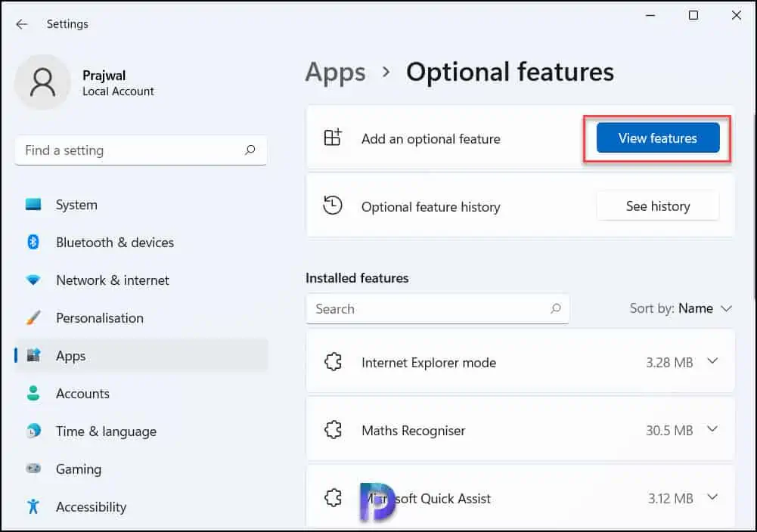
Task: Click the Prajwal account name
Action: (104, 76)
